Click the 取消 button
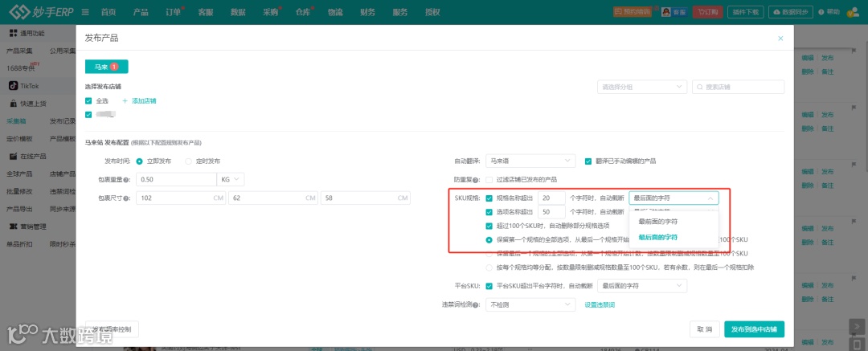Screen dimensions: 868x351 coord(705,329)
